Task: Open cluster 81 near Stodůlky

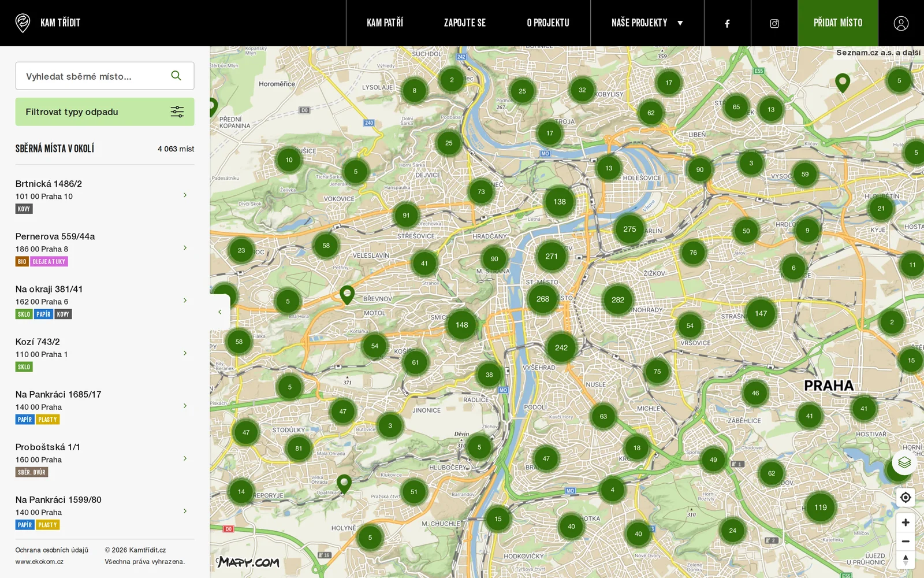Action: pyautogui.click(x=299, y=449)
